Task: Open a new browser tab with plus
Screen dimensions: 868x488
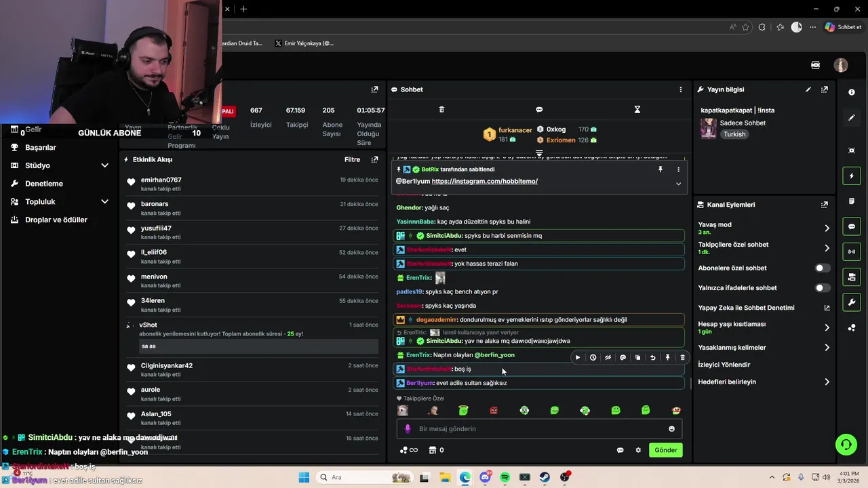Action: 243,9
